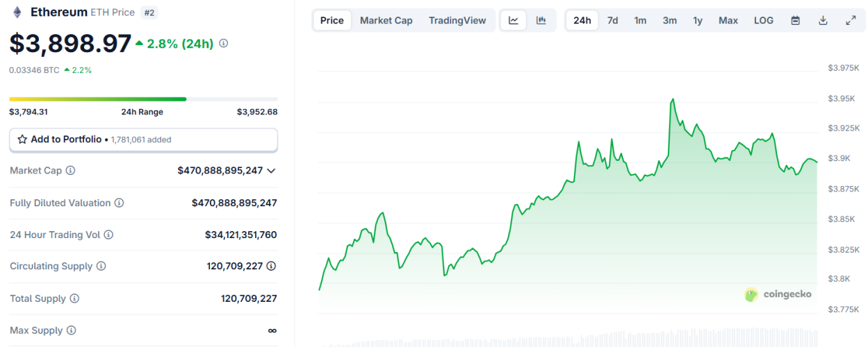The width and height of the screenshot is (868, 347).
Task: Click info icon beside Fully Diluted Valuation
Action: [119, 203]
